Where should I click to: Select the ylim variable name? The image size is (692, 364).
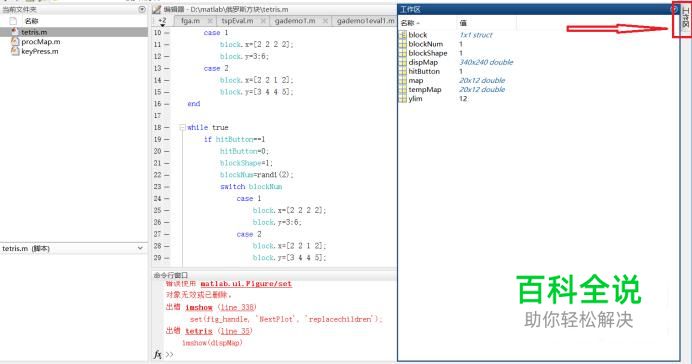click(415, 98)
